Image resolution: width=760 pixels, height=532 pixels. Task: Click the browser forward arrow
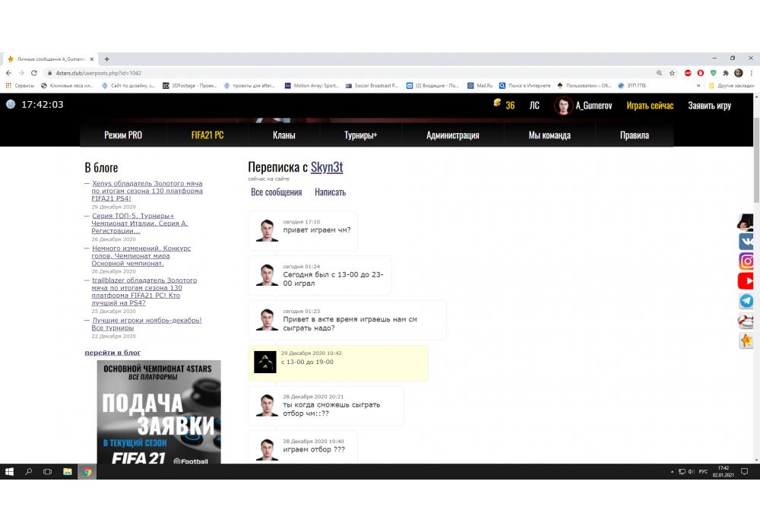(21, 73)
